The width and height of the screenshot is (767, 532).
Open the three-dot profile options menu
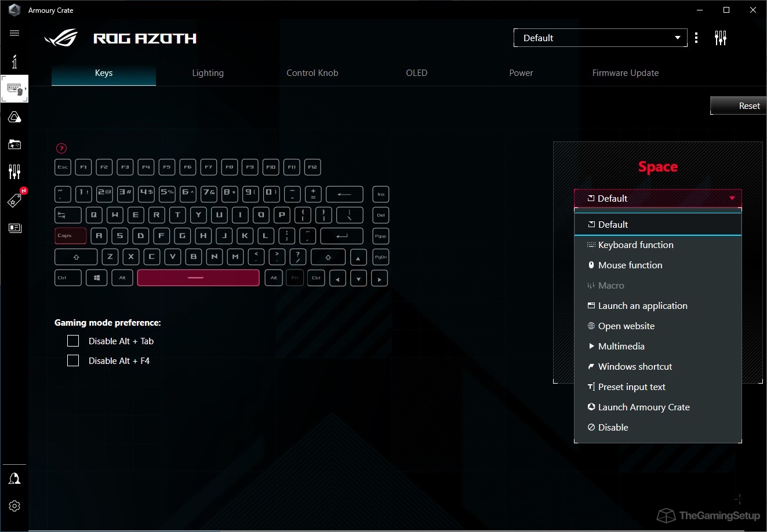pos(696,37)
